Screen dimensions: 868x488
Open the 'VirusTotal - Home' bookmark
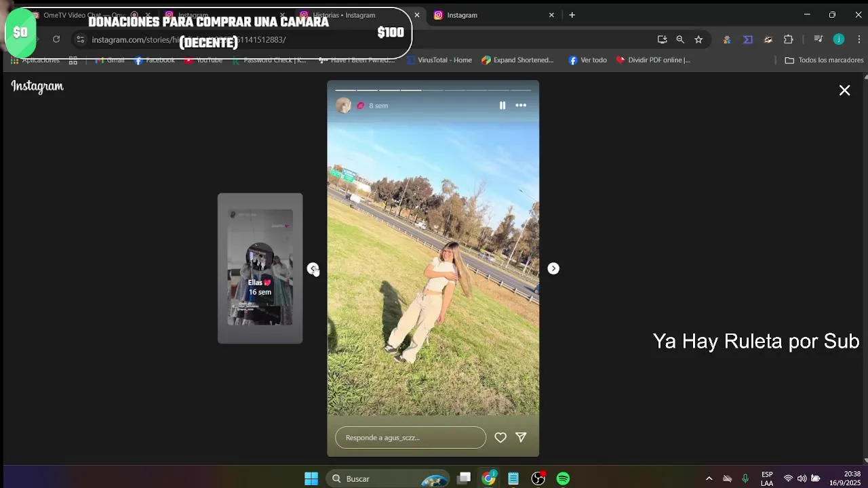coord(439,60)
